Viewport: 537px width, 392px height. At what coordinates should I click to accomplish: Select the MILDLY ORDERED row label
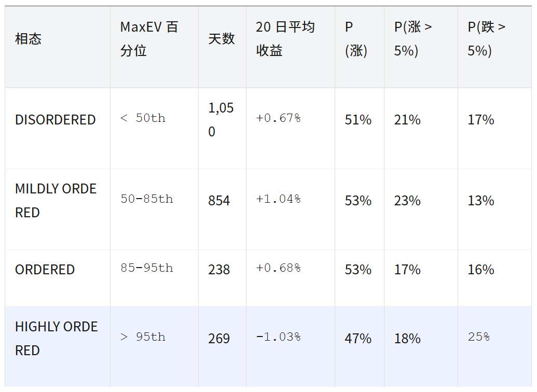pos(56,201)
